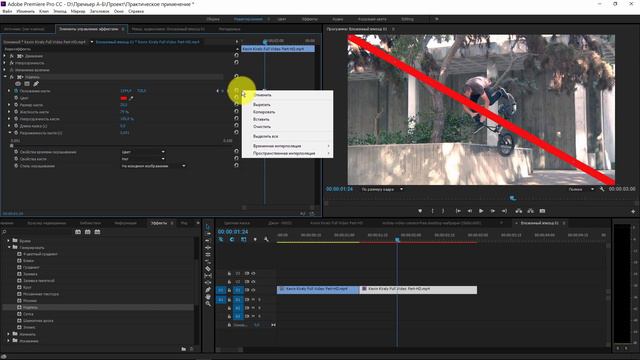This screenshot has width=640, height=360.
Task: Open program monitor zoom level dropdown
Action: tap(382, 189)
